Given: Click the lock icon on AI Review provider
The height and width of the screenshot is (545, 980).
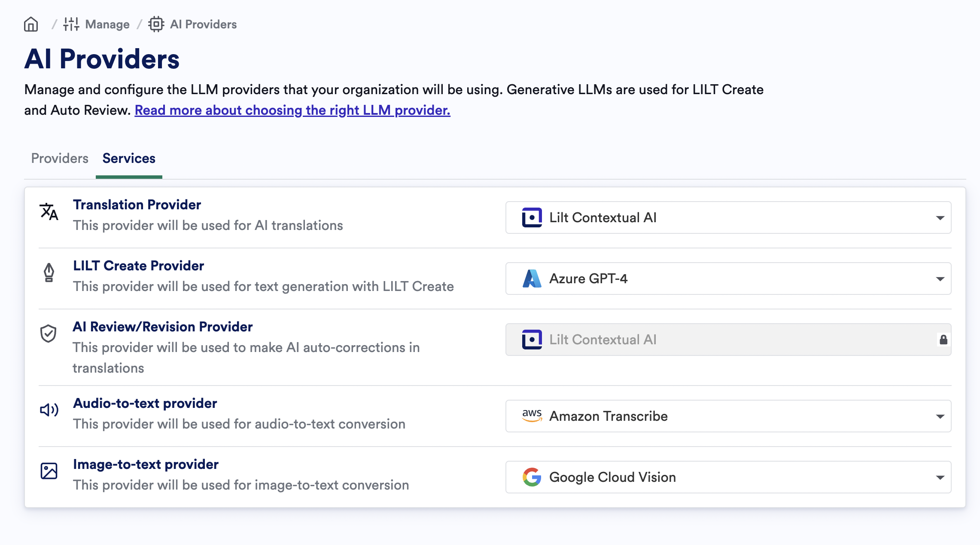Looking at the screenshot, I should 943,340.
